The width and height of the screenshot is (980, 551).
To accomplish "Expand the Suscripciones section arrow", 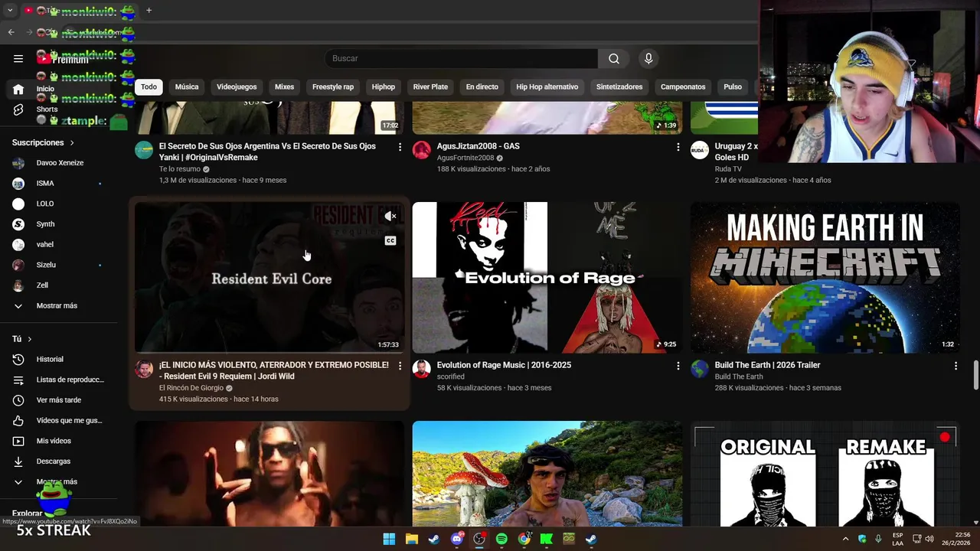I will (x=72, y=142).
